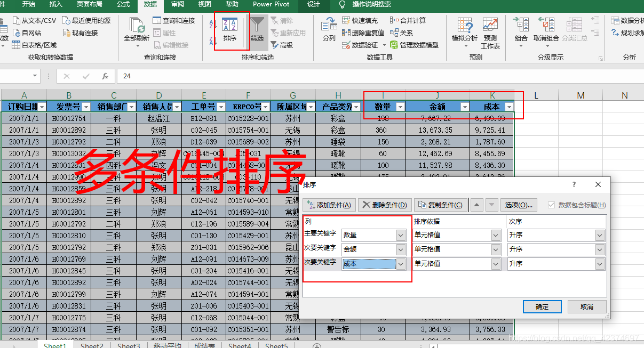Viewport: 644px width, 348px height.
Task: Open 分列 text to columns tool
Action: (329, 30)
